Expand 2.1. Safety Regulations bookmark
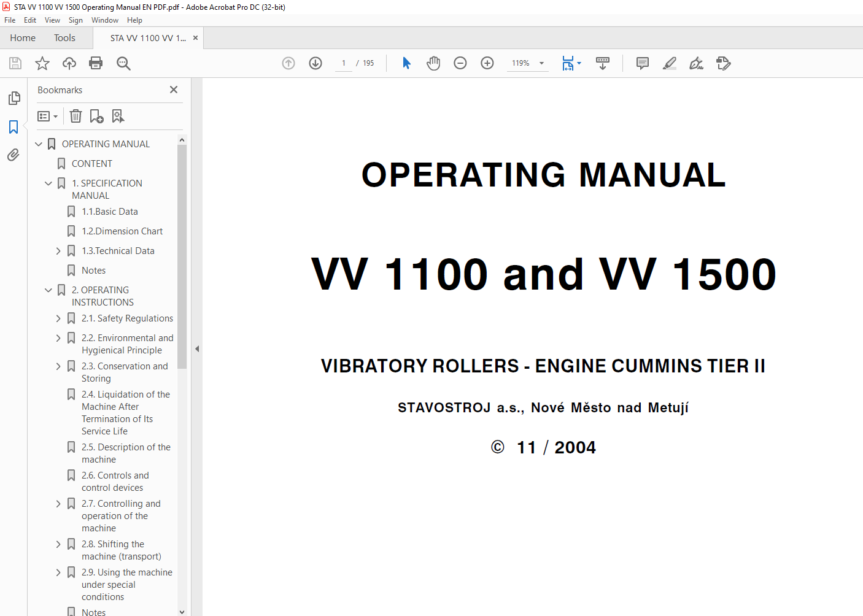The width and height of the screenshot is (863, 616). pos(58,318)
